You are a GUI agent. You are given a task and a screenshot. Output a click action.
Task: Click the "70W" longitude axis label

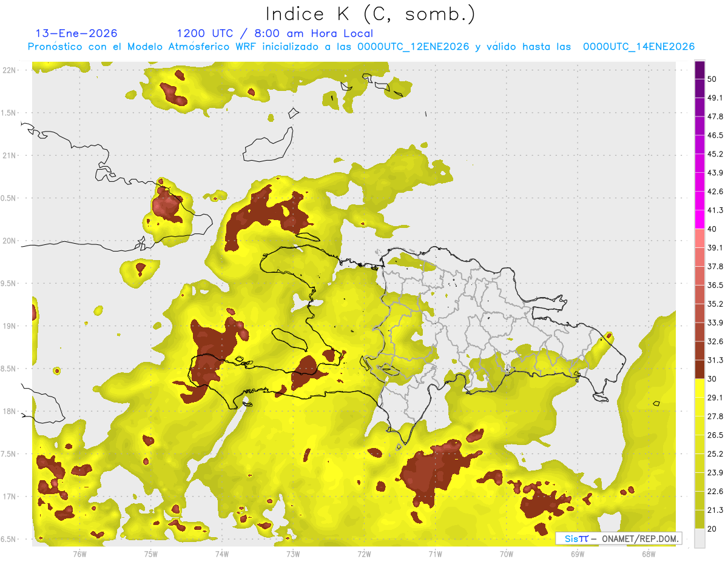[507, 554]
